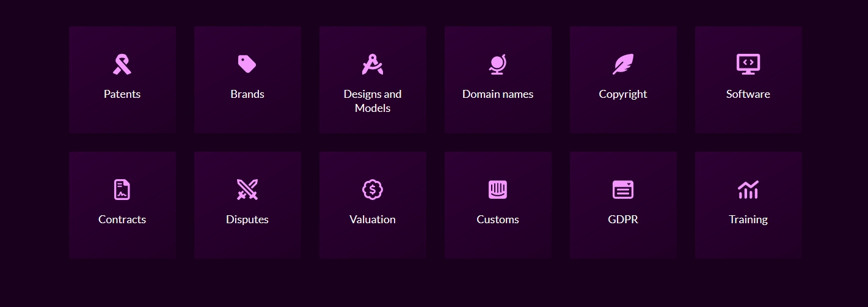Select the Customs text label
This screenshot has height=307, width=868.
pos(498,220)
